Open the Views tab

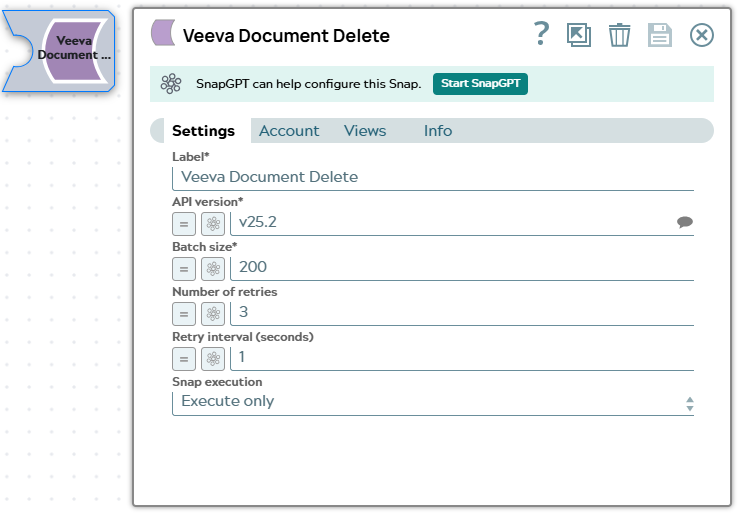pyautogui.click(x=365, y=130)
